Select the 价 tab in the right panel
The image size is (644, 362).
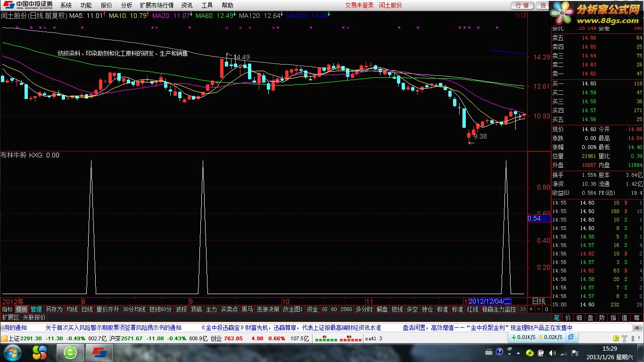(x=568, y=318)
